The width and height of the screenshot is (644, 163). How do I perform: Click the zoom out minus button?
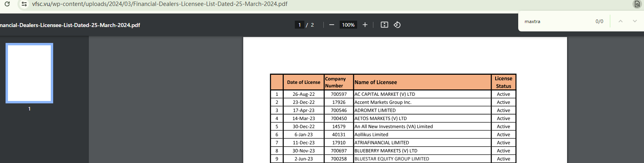tap(332, 25)
